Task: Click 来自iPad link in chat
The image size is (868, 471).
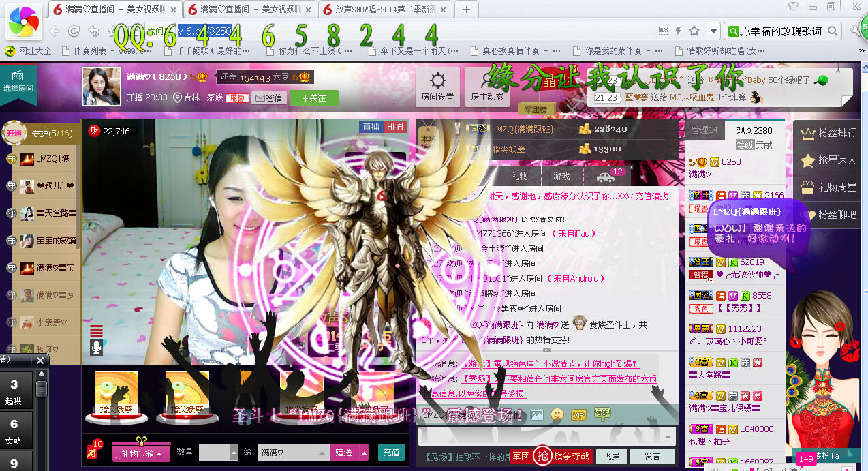Action: click(573, 233)
